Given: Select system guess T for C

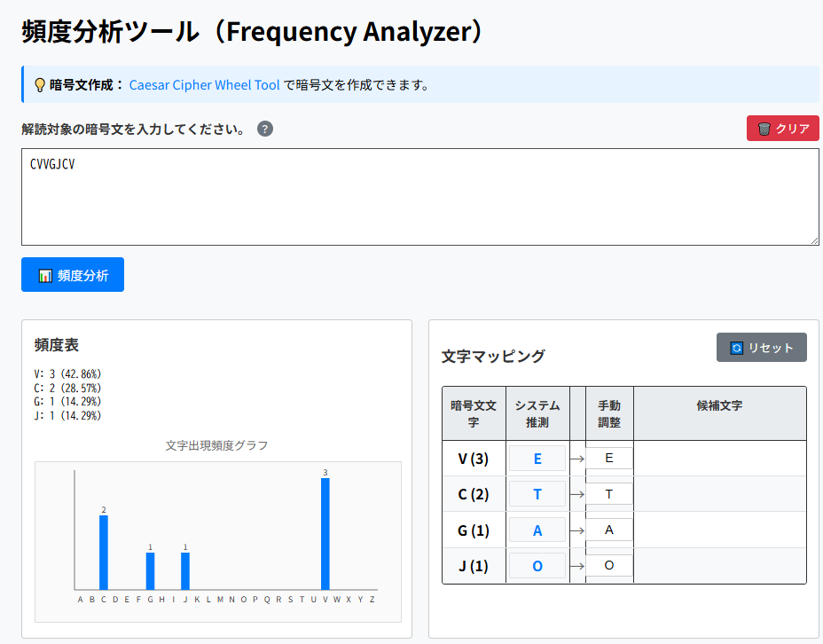Looking at the screenshot, I should [x=537, y=494].
